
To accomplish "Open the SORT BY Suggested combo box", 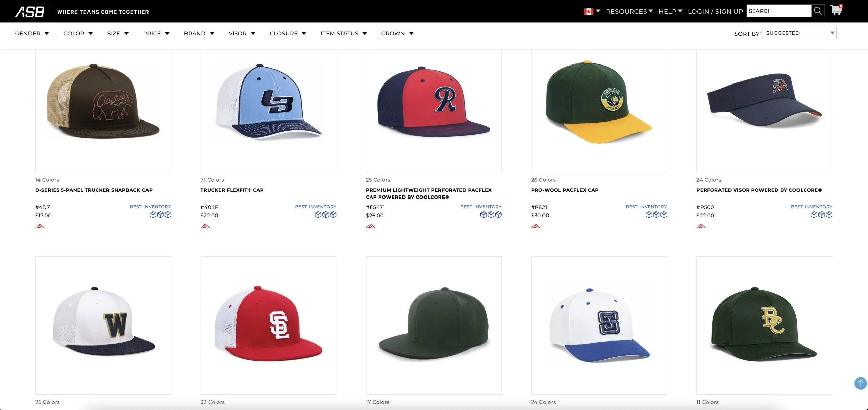I will point(799,33).
